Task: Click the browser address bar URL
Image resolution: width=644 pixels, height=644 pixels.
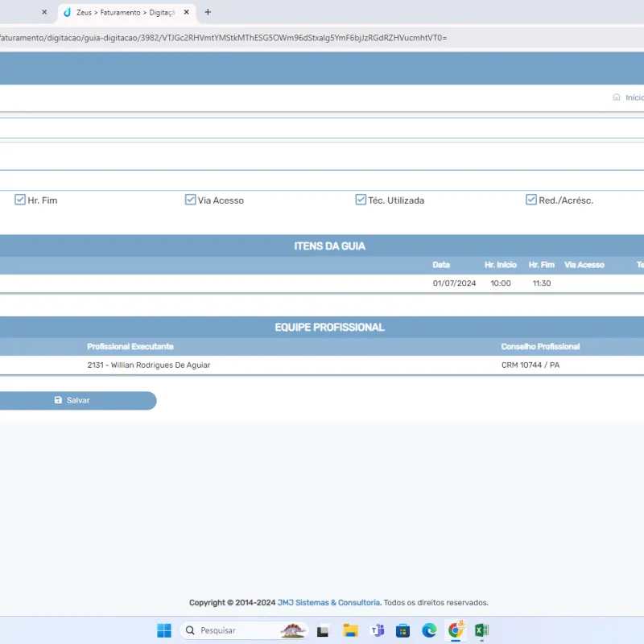Action: coord(225,38)
